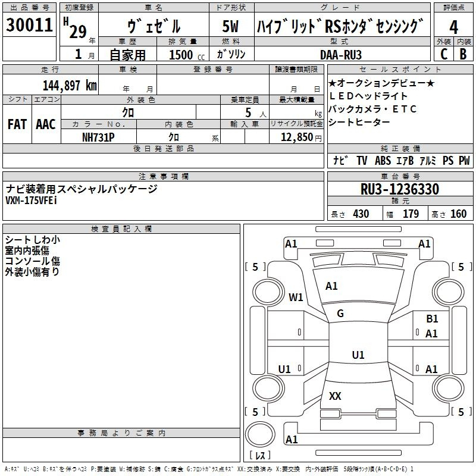
Task: Click the 後日発送部品 section header
Action: [163, 148]
